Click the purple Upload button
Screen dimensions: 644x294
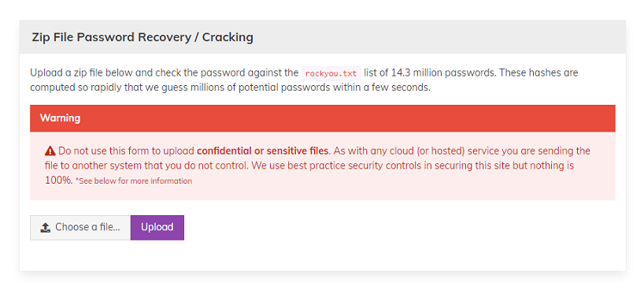click(157, 227)
